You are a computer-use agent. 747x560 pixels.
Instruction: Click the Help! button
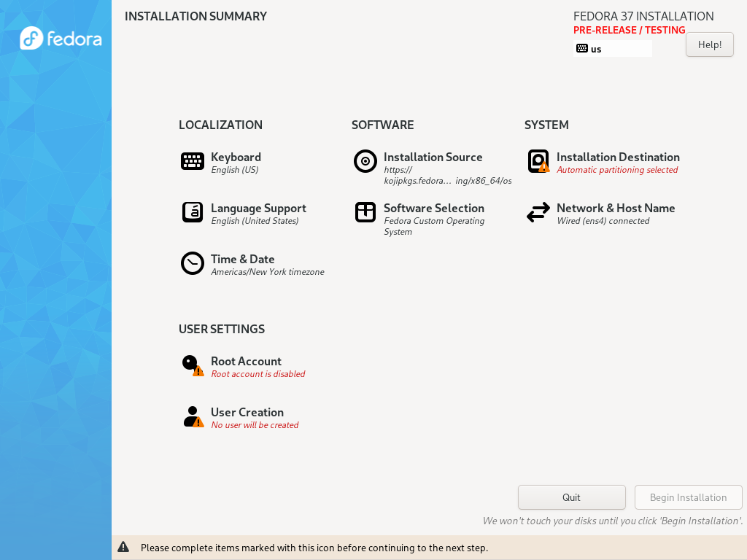coord(709,44)
